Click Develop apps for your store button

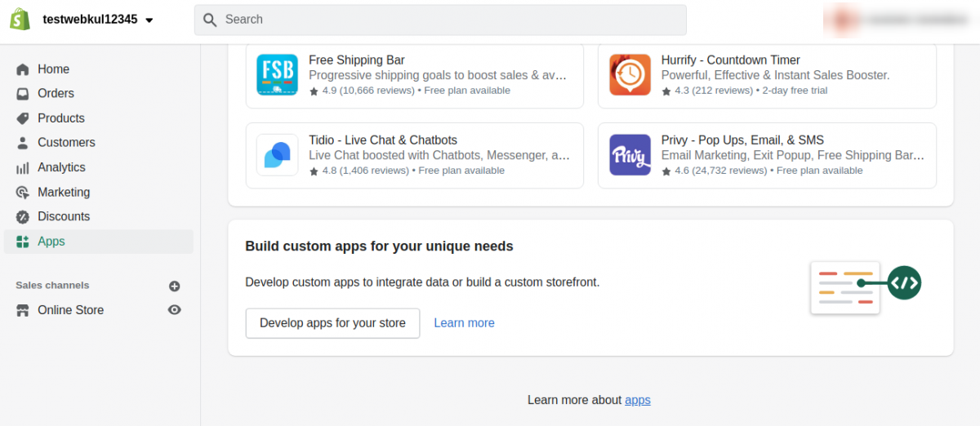[332, 323]
